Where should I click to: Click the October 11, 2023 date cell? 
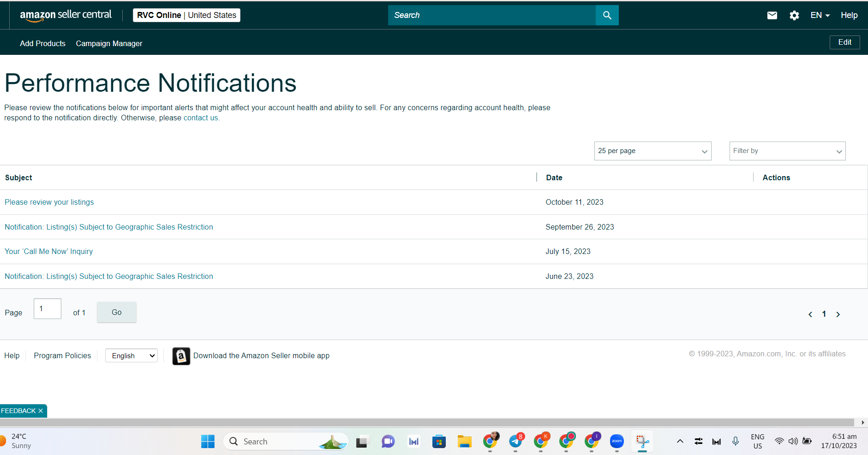pyautogui.click(x=574, y=202)
